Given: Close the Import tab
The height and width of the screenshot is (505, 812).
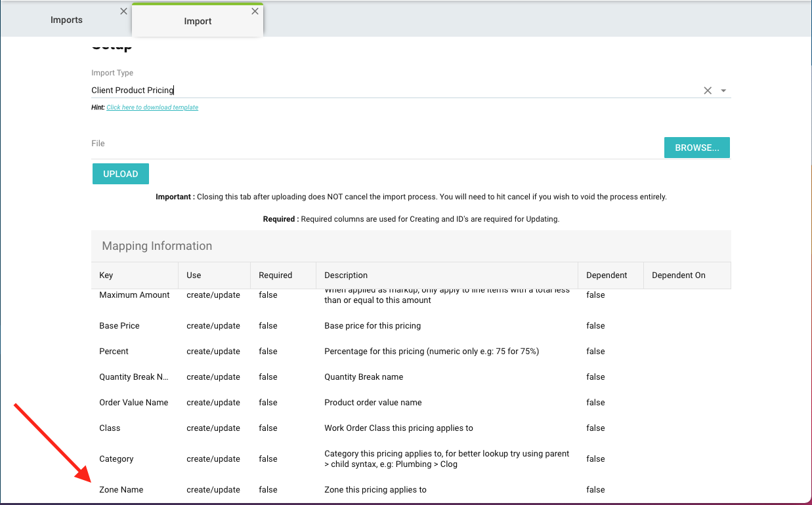Looking at the screenshot, I should [x=255, y=11].
